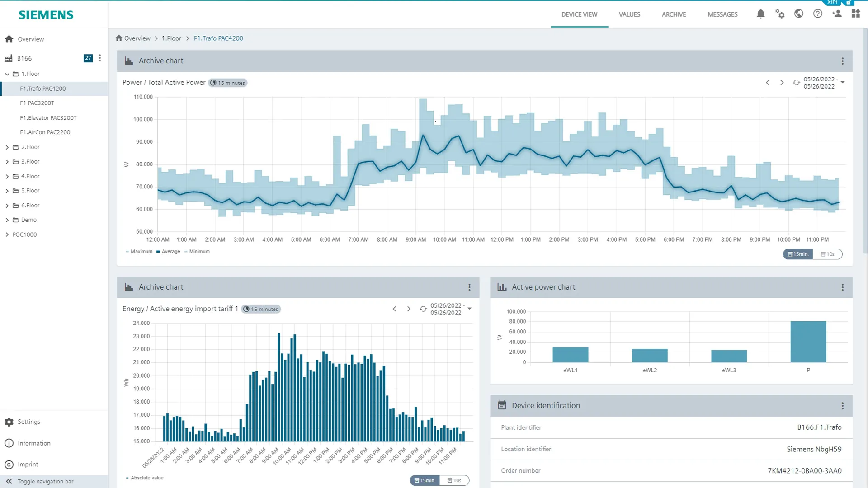The image size is (868, 488).
Task: Select F1.Elevator PAC3200T device
Action: click(48, 118)
